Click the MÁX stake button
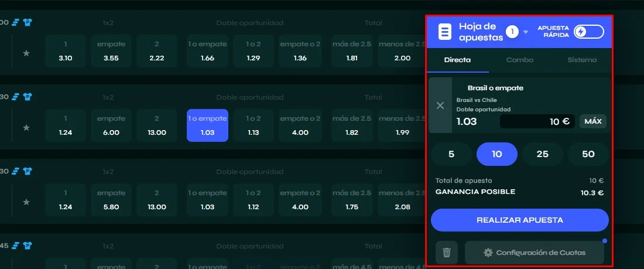 click(592, 121)
